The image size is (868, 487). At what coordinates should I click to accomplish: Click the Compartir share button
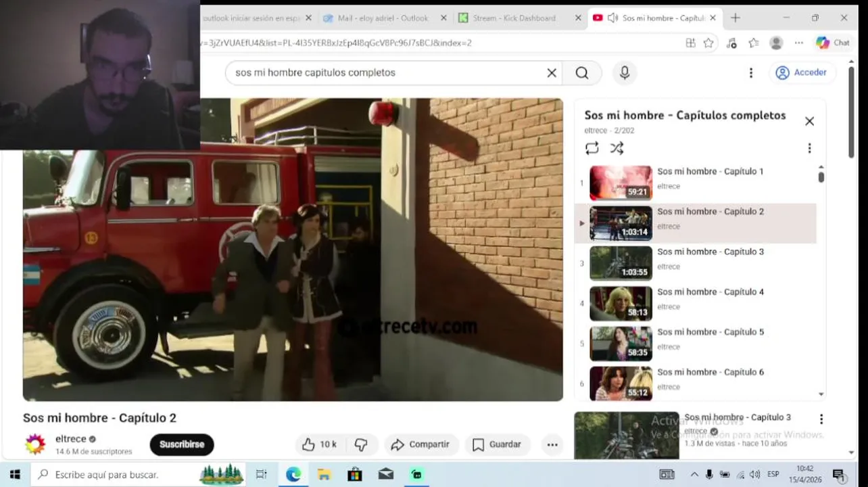[x=422, y=444]
